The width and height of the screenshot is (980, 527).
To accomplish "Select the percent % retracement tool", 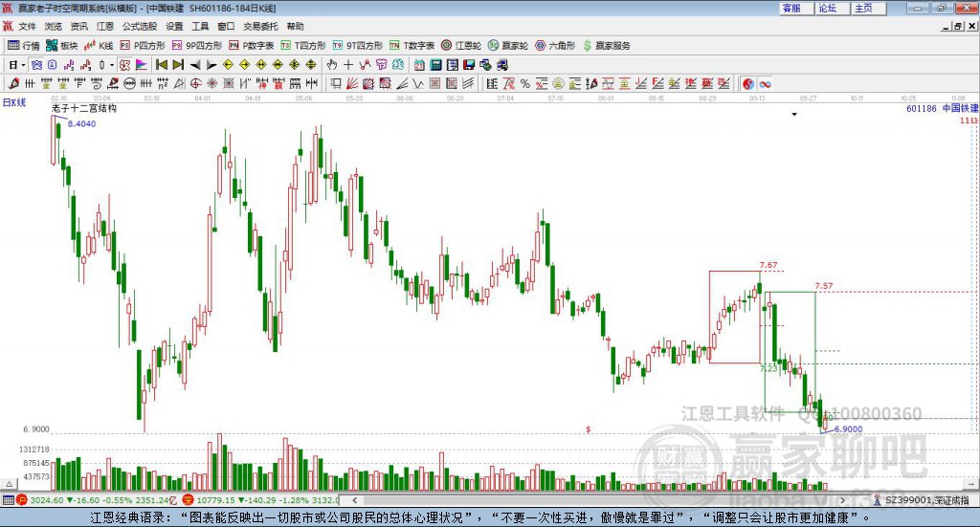I will [x=525, y=83].
